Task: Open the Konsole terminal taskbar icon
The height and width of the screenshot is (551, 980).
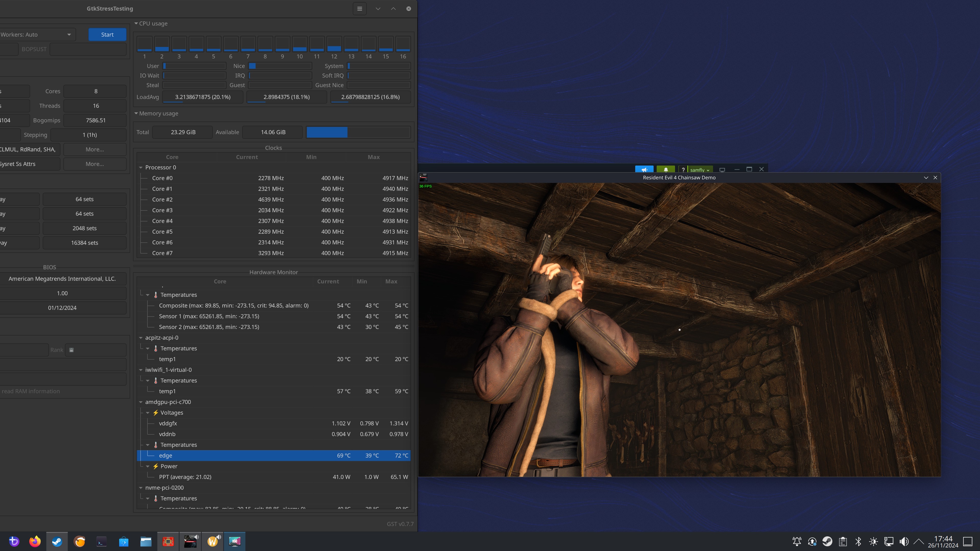Action: pyautogui.click(x=102, y=541)
